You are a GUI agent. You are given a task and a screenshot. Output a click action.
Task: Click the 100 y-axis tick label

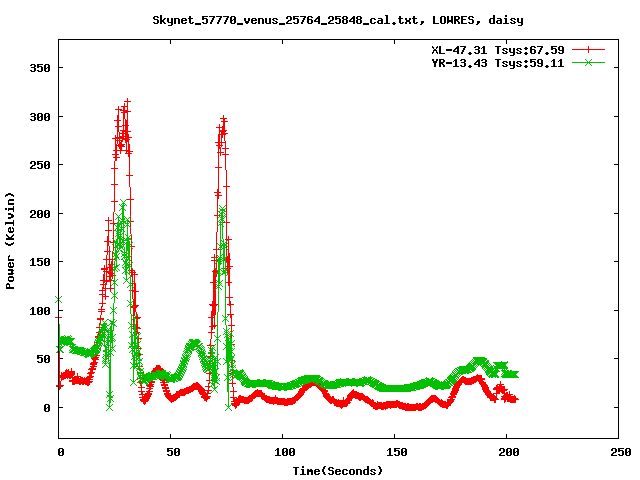coord(40,311)
